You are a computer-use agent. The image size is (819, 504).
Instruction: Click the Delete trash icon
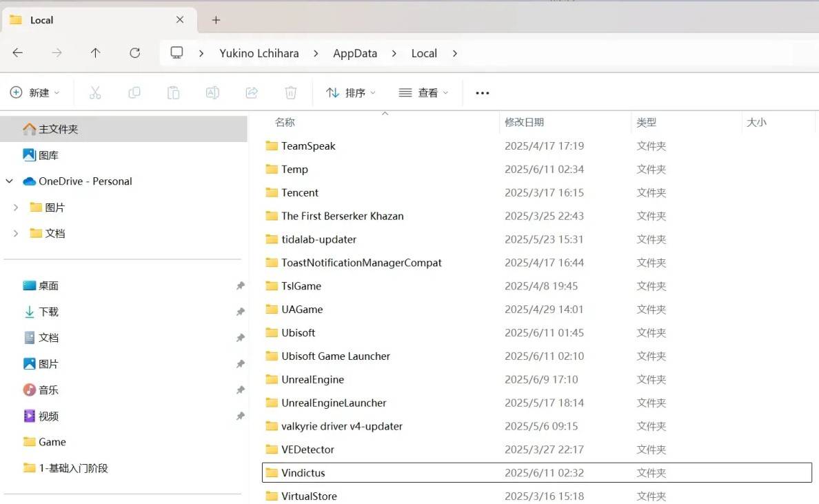[291, 93]
